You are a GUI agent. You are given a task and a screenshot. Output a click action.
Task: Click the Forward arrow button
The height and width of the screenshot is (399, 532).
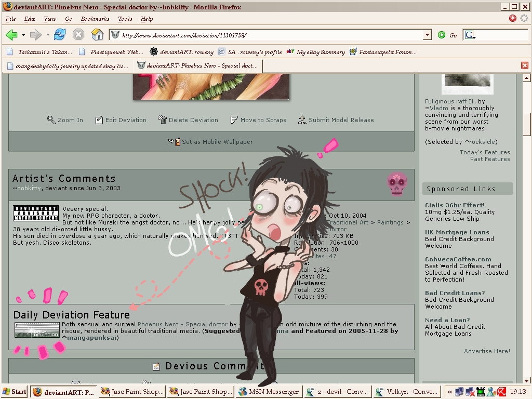point(36,35)
